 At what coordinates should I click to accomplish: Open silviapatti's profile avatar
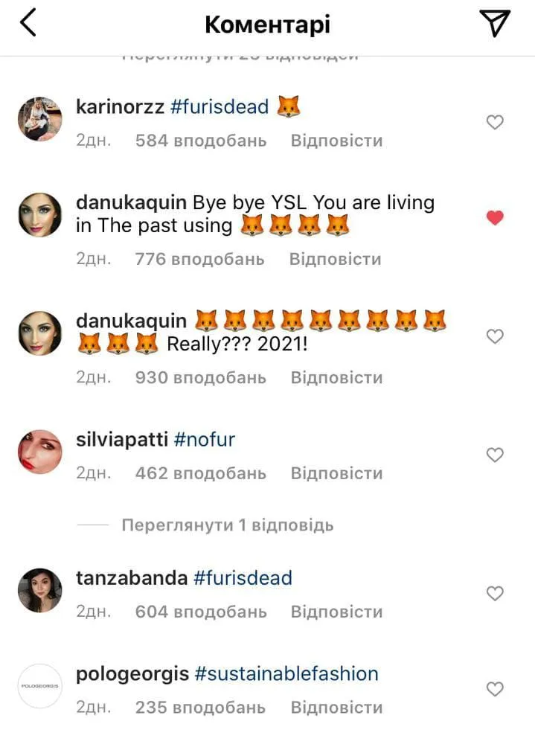40,452
